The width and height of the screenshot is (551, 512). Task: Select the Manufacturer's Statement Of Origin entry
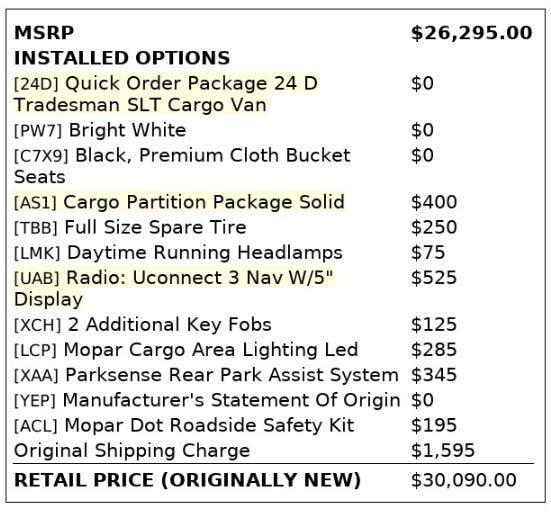pos(207,400)
